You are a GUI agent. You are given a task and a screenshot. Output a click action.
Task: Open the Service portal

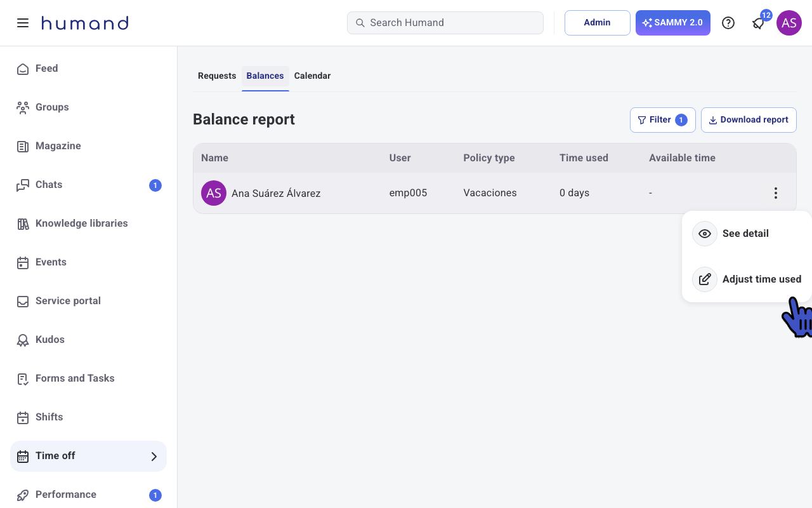88,301
